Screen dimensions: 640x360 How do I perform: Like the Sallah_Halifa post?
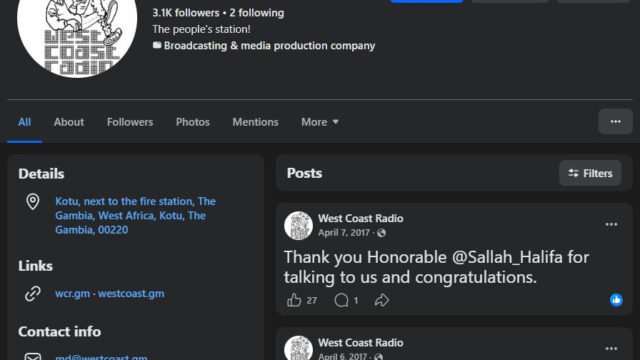tap(294, 300)
